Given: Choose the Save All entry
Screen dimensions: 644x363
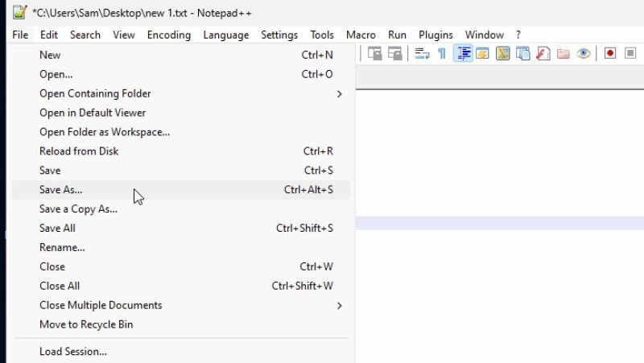Looking at the screenshot, I should point(180,229).
